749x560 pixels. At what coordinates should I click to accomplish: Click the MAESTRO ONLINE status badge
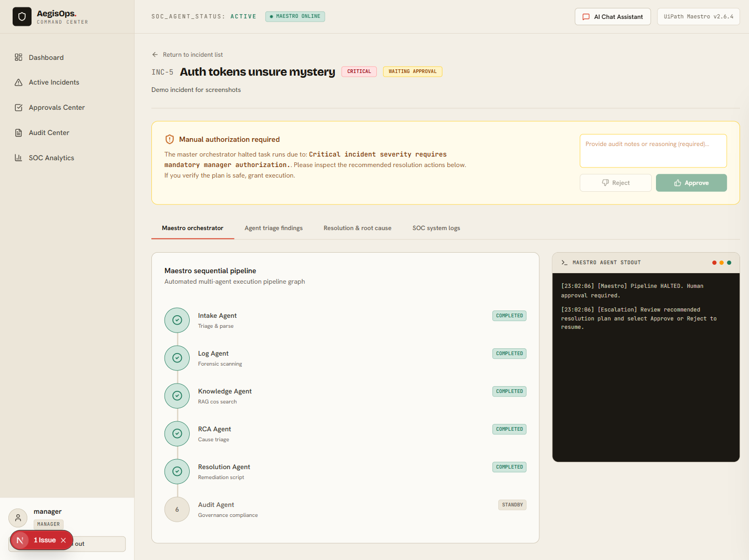tap(295, 16)
